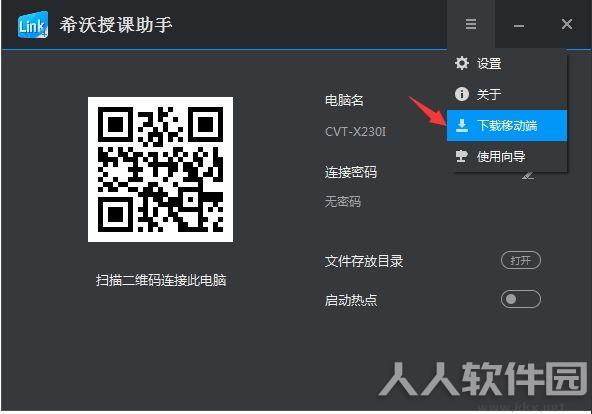The width and height of the screenshot is (592, 414).
Task: Toggle the 启动热点 switch
Action: pos(521,299)
